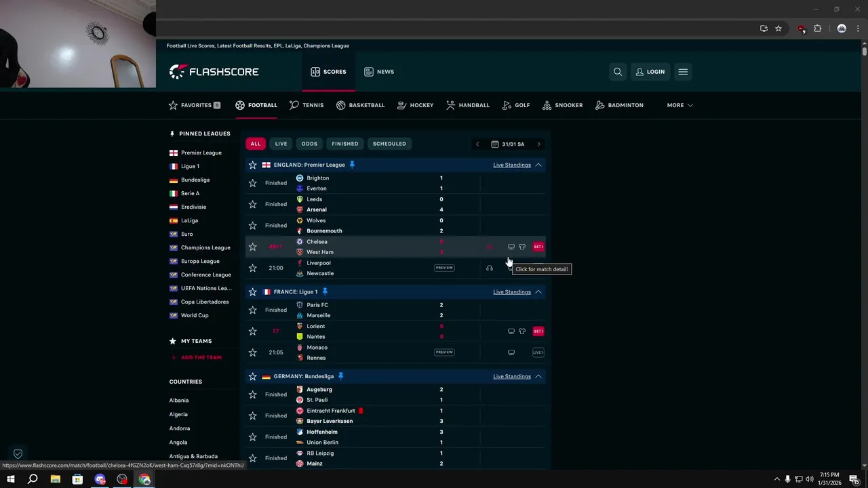Open the SCORES tab
Viewport: 868px width, 488px height.
[329, 72]
